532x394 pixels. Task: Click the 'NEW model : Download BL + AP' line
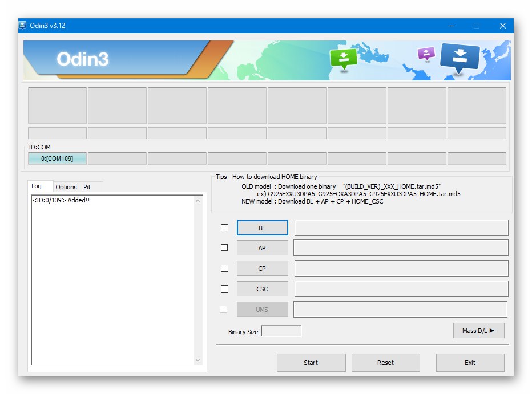(x=312, y=201)
